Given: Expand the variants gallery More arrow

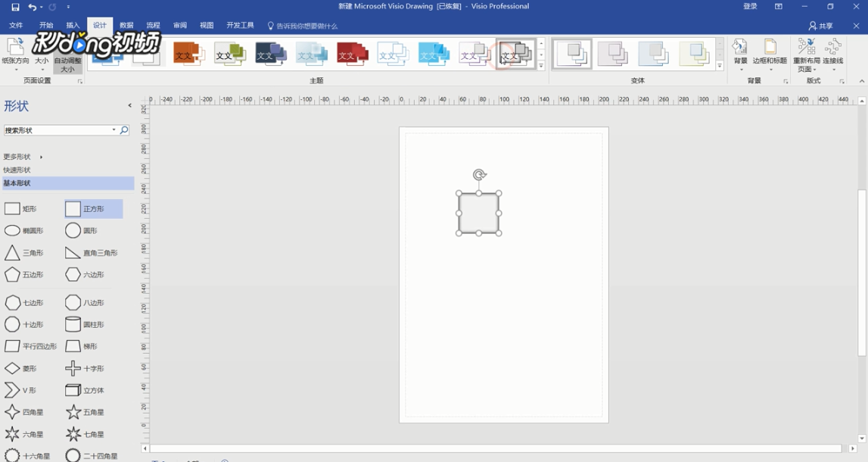Looking at the screenshot, I should [720, 65].
